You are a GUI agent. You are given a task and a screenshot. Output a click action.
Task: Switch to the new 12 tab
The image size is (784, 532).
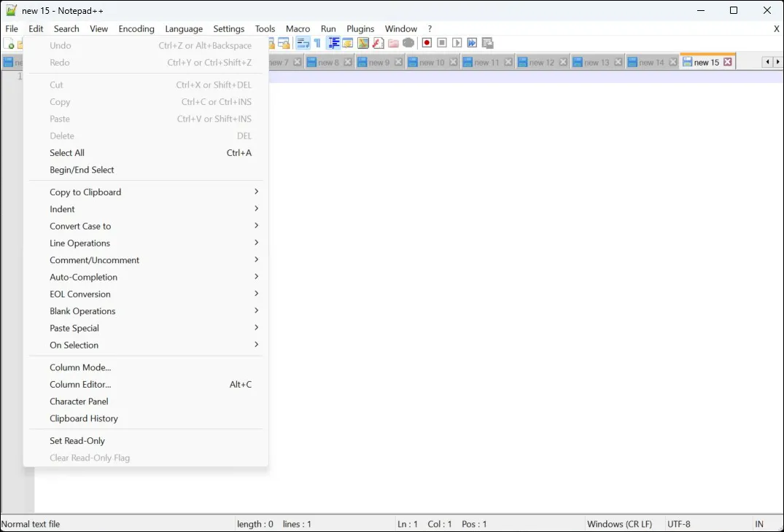(541, 63)
